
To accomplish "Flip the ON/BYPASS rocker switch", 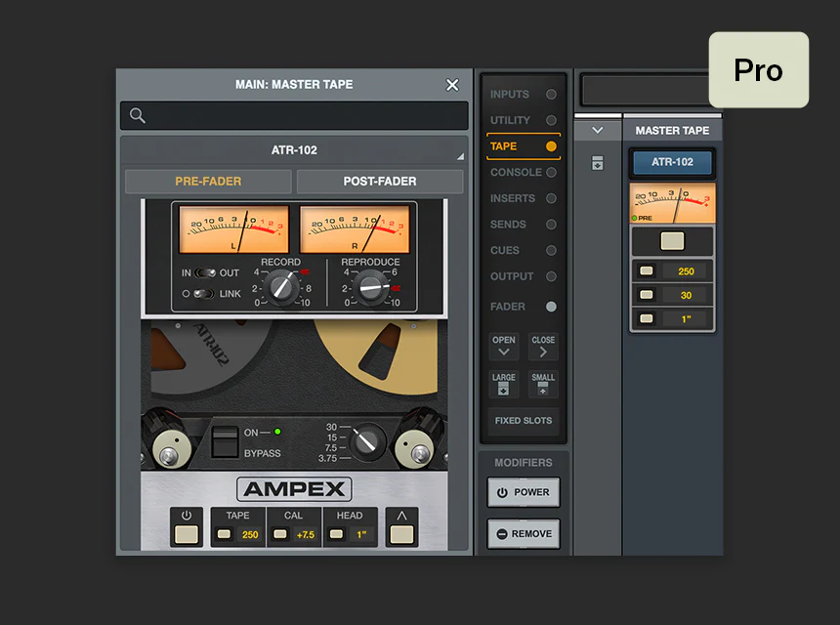I will pos(225,441).
